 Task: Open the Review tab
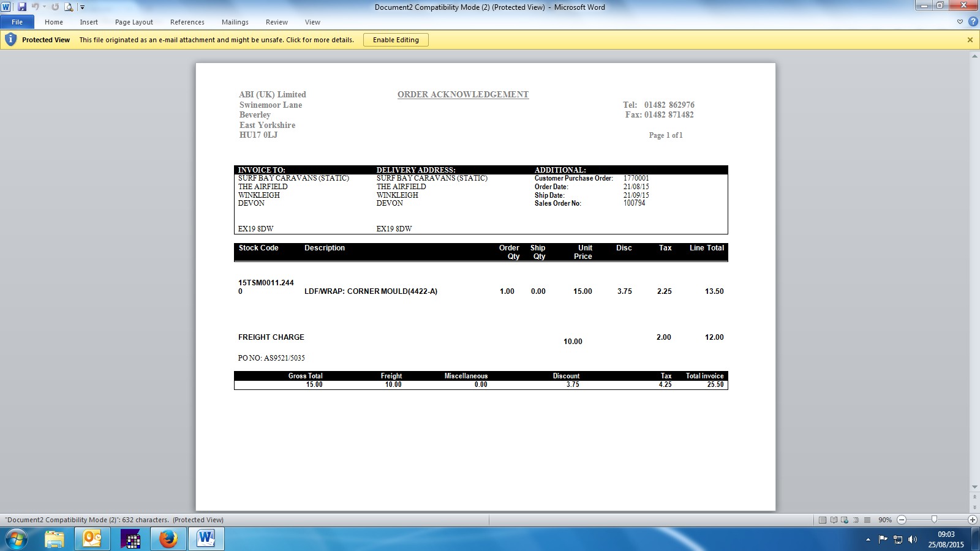point(277,22)
